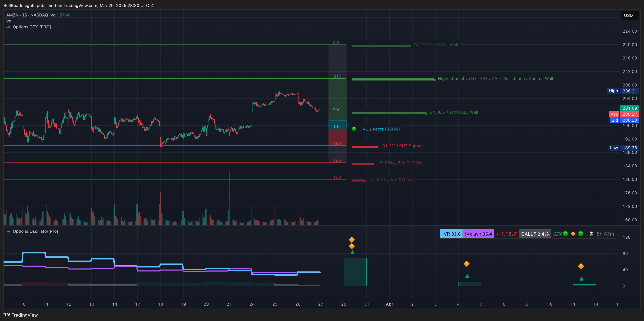This screenshot has width=644, height=321.
Task: Click the 185 strike level label
Action: click(x=337, y=160)
